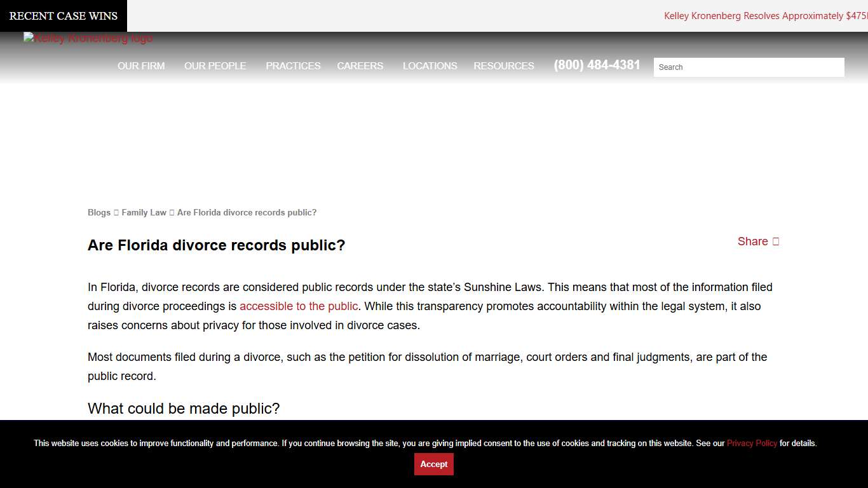Click the chevron after Family Law breadcrumb
Screen dimensions: 868x488
pos(171,212)
